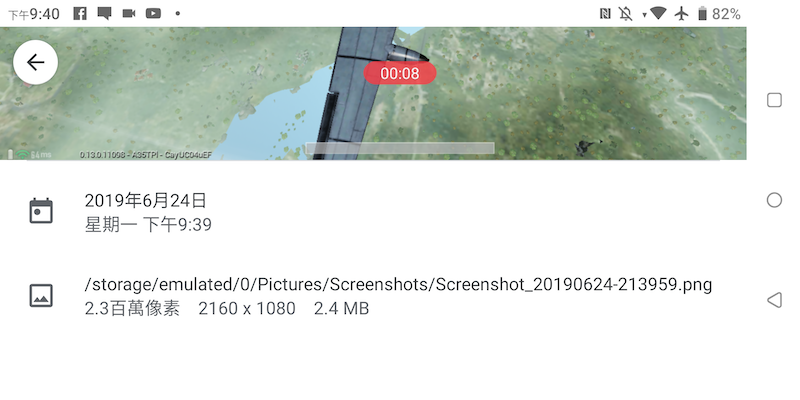Tap the red 00:08 timer badge
The height and width of the screenshot is (400, 800).
(x=400, y=73)
